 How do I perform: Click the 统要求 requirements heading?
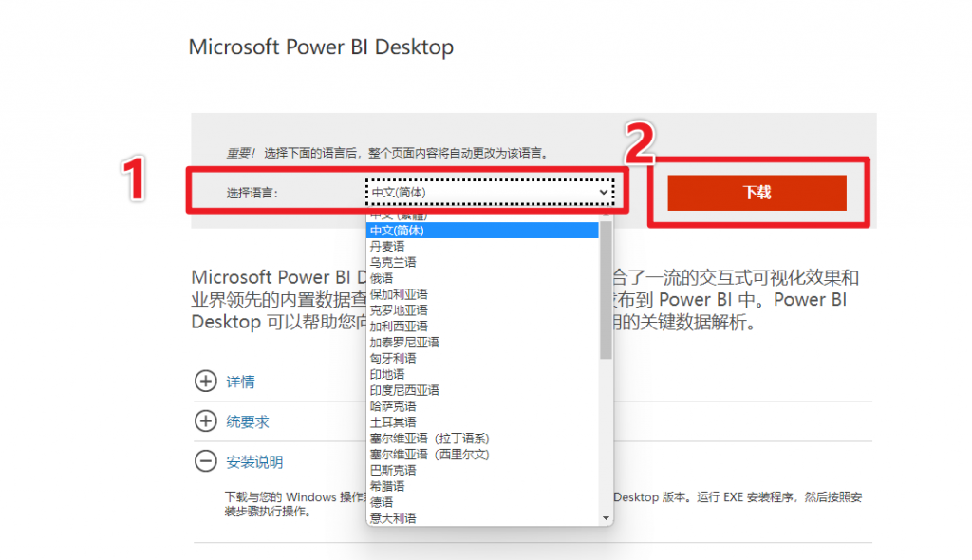(x=247, y=421)
